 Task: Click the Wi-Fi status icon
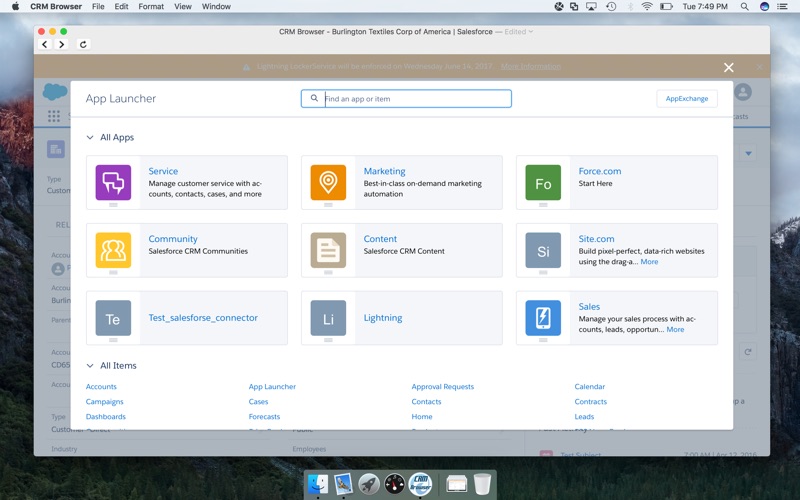click(x=647, y=7)
